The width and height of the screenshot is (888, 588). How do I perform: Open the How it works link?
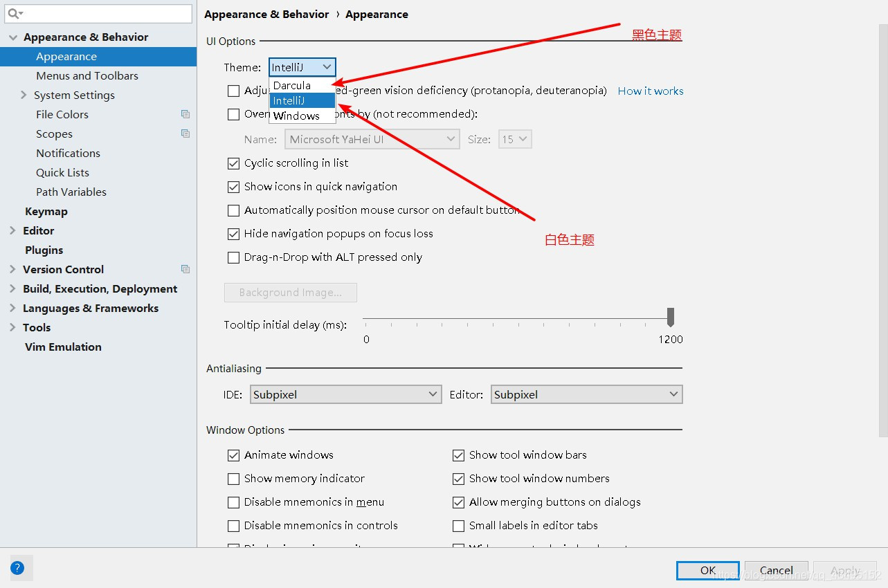pyautogui.click(x=651, y=91)
